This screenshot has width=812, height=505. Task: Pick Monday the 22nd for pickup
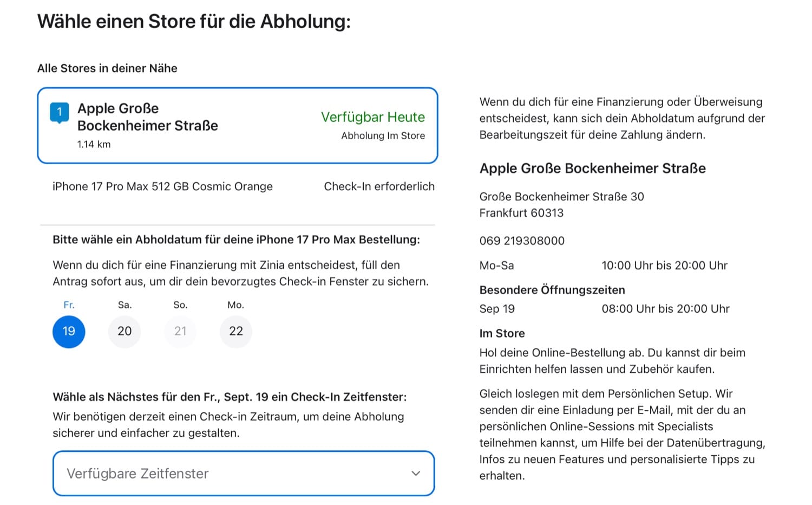point(236,331)
